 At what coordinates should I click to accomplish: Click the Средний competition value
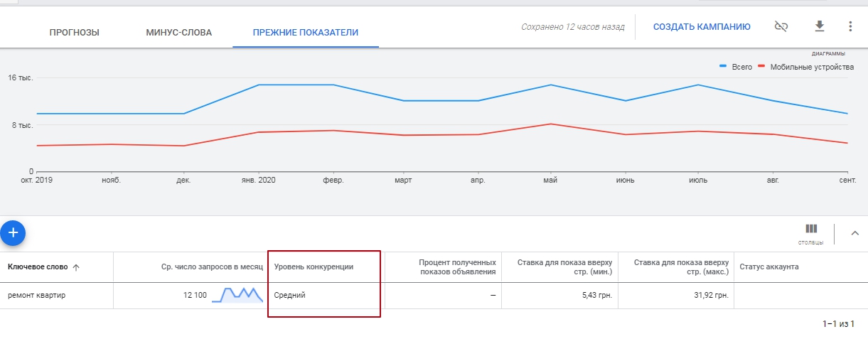pyautogui.click(x=290, y=295)
